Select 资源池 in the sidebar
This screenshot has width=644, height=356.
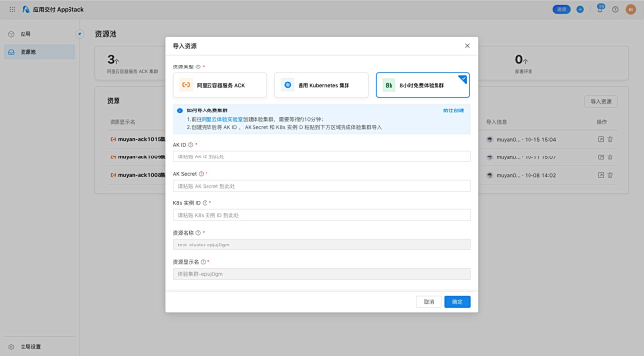(x=39, y=52)
